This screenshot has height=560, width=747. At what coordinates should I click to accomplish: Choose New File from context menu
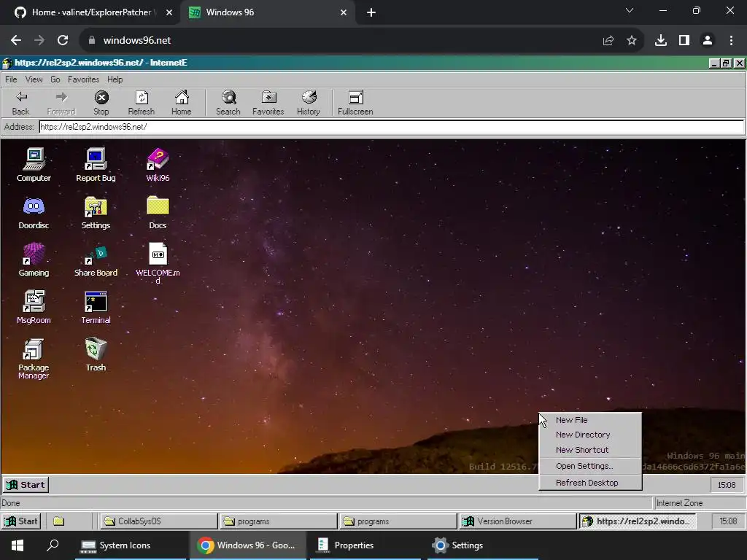tap(590, 420)
